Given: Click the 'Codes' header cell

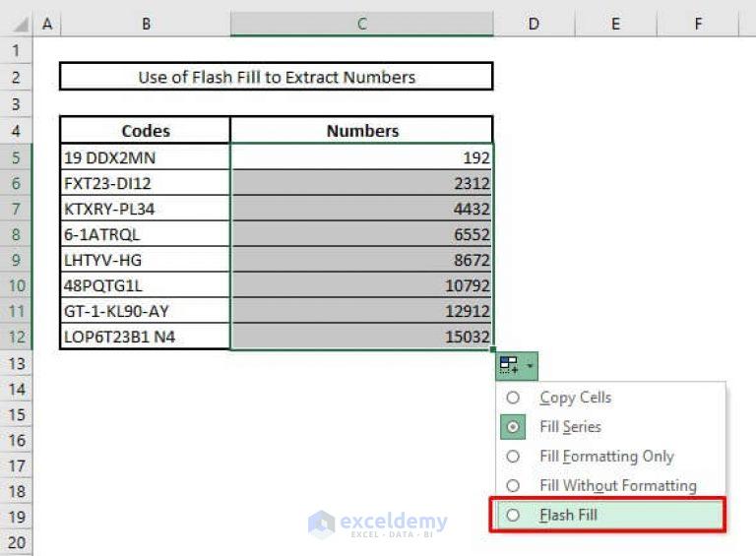Looking at the screenshot, I should point(145,130).
